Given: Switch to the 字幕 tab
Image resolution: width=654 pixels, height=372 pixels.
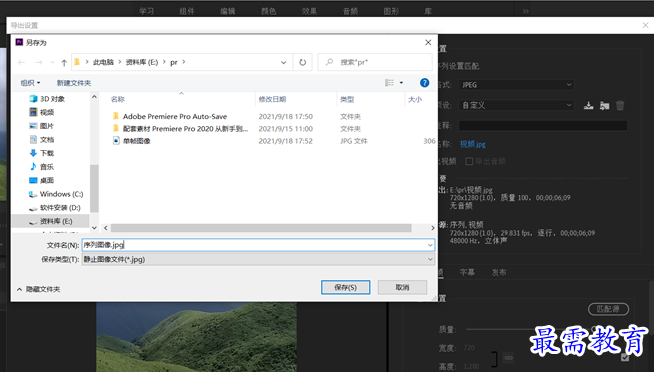Looking at the screenshot, I should tap(467, 272).
